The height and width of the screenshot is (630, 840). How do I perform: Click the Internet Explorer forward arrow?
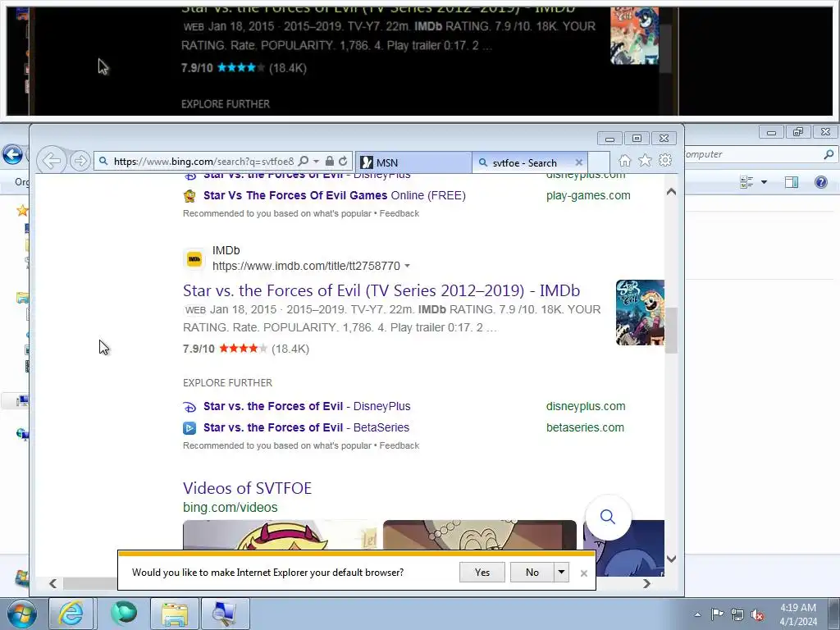point(80,161)
